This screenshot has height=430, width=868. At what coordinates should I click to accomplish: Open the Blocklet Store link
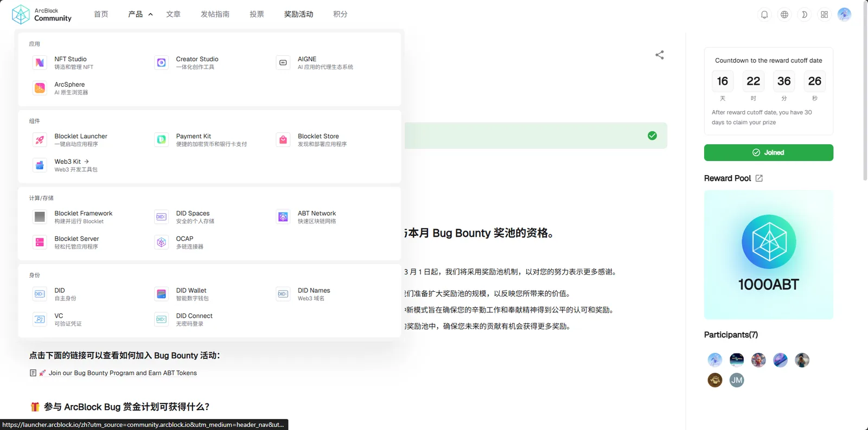(x=318, y=136)
